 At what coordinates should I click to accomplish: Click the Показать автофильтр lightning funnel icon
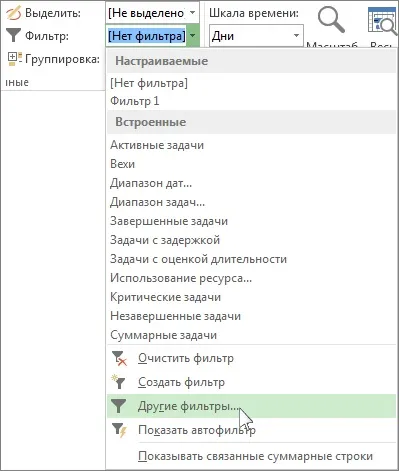pyautogui.click(x=119, y=430)
